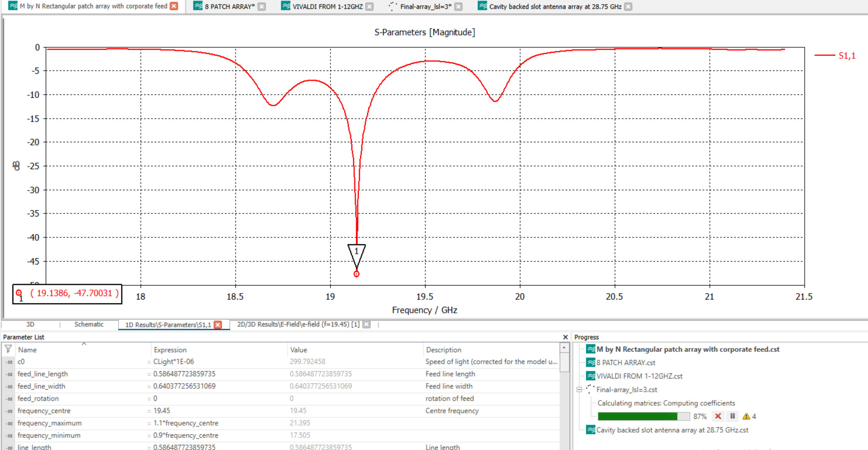
Task: Click the marker coordinates readout box
Action: point(68,294)
